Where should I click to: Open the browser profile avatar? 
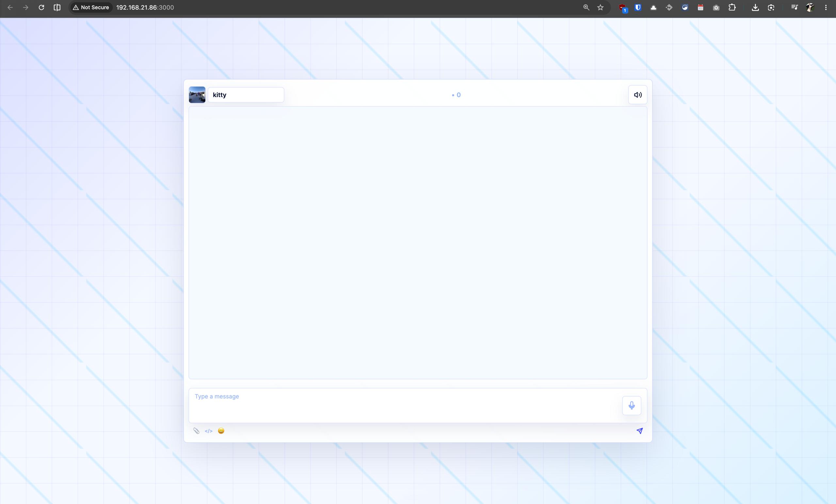click(x=810, y=8)
